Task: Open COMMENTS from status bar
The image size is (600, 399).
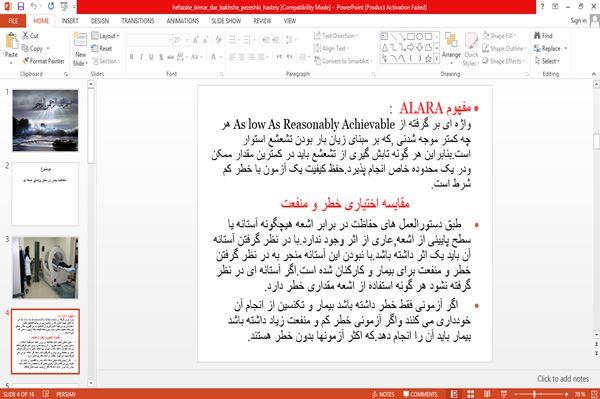Action: (420, 394)
